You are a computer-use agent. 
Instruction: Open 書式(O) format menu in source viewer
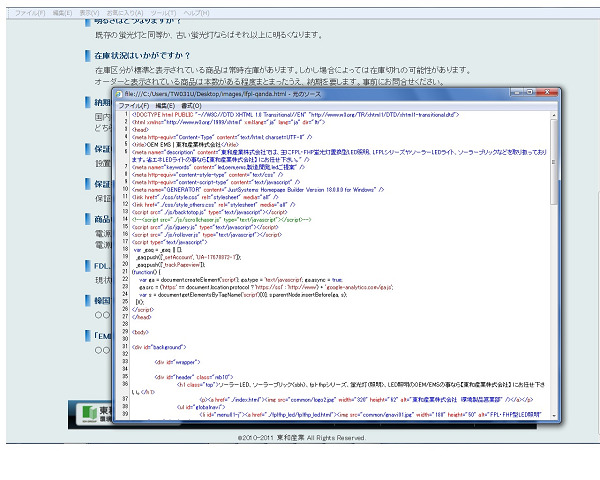(x=191, y=106)
